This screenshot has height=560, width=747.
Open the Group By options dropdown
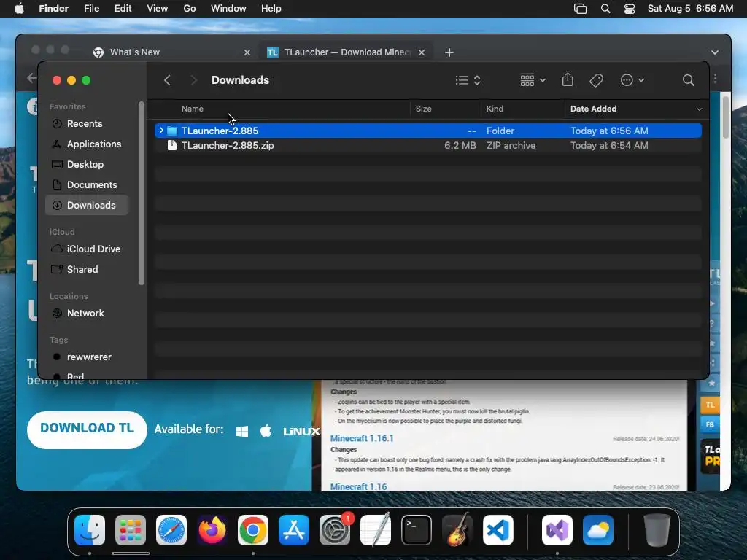pos(533,80)
